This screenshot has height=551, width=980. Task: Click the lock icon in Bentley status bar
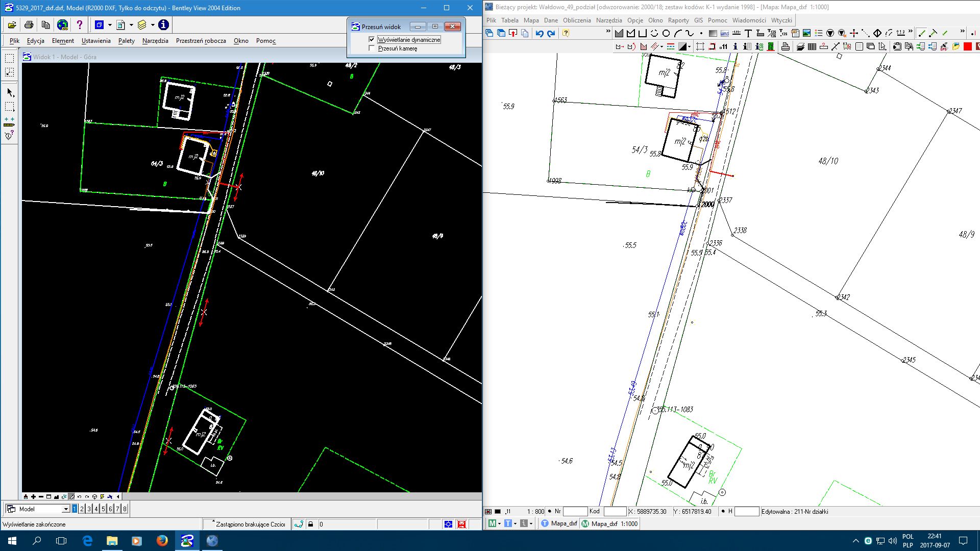[310, 524]
